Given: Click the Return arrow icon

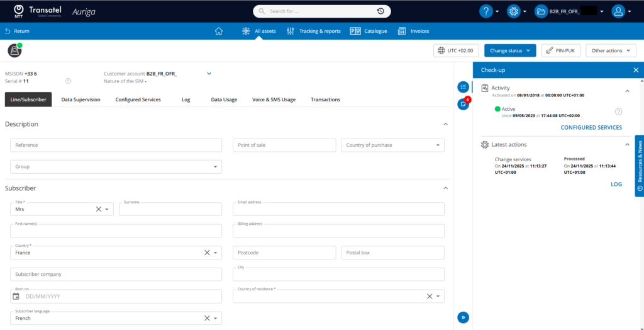Looking at the screenshot, I should 8,31.
